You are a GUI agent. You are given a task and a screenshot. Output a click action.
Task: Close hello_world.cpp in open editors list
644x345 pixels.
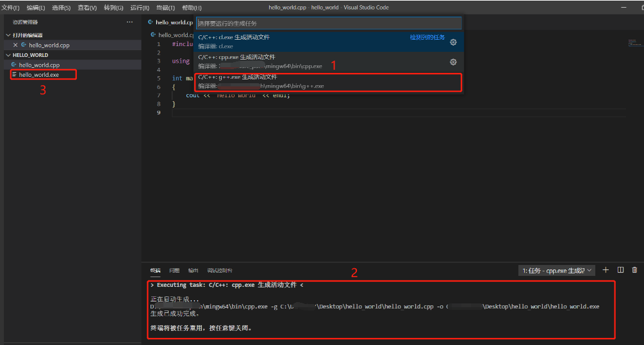point(15,45)
